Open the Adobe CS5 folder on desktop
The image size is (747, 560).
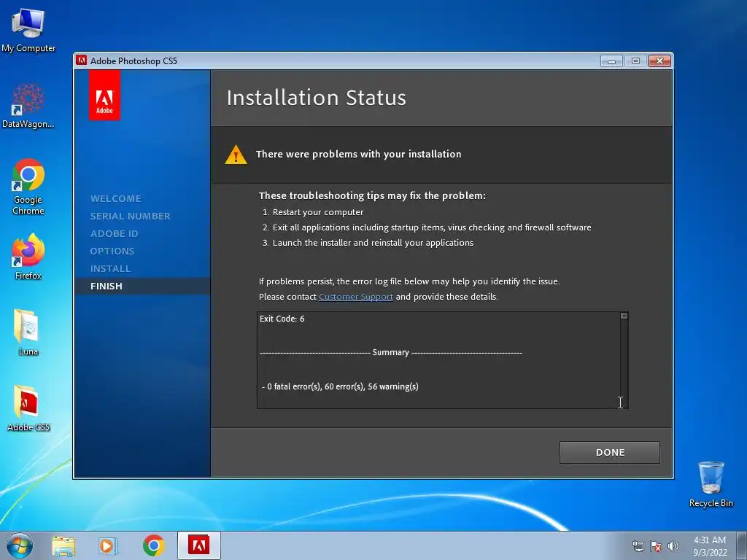point(28,408)
